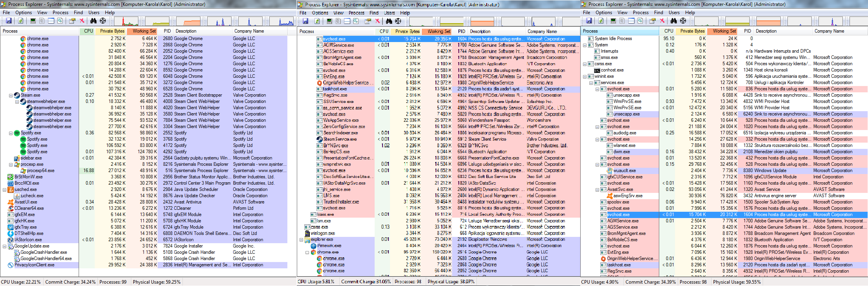Open Process menu in right Process Explorer window
This screenshot has width=868, height=286.
click(641, 13)
